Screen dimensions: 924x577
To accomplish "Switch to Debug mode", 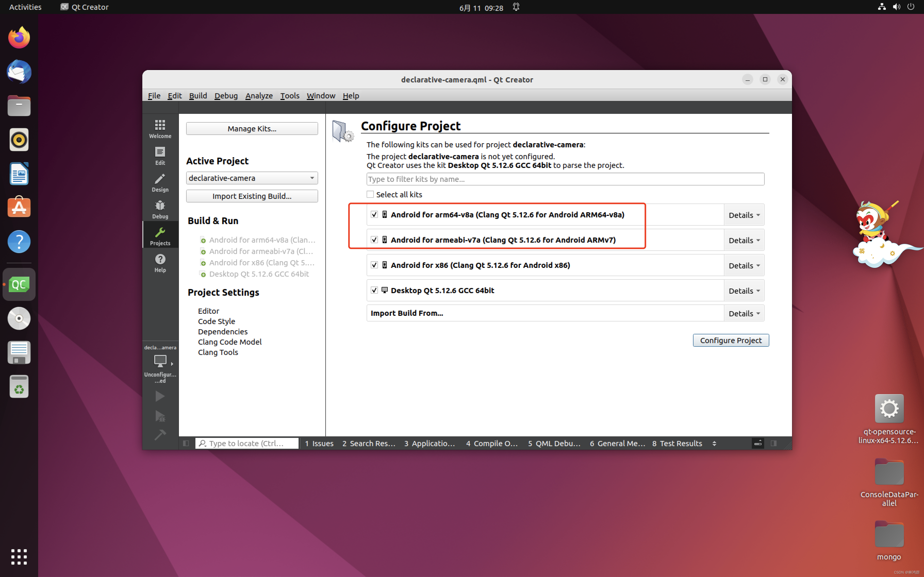I will click(x=160, y=209).
